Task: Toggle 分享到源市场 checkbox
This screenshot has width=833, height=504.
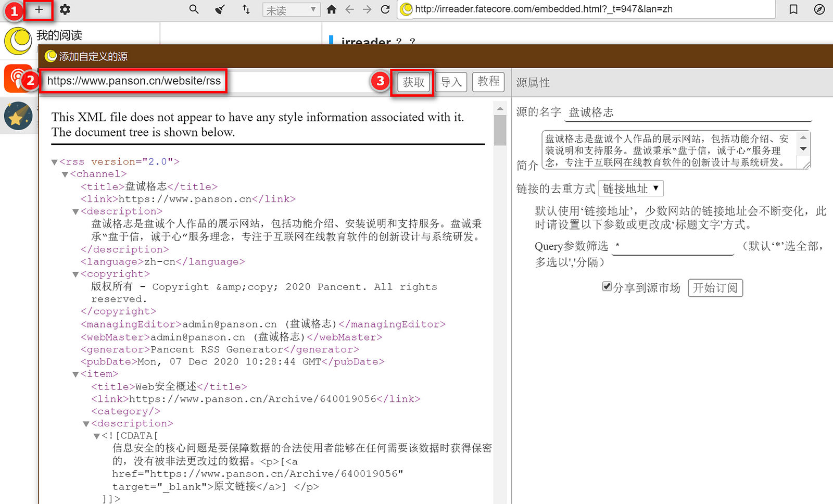Action: [607, 286]
